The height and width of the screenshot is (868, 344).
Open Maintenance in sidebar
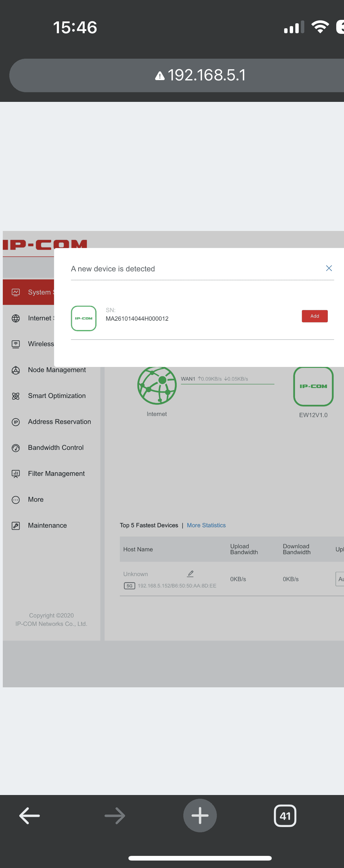pos(51,526)
